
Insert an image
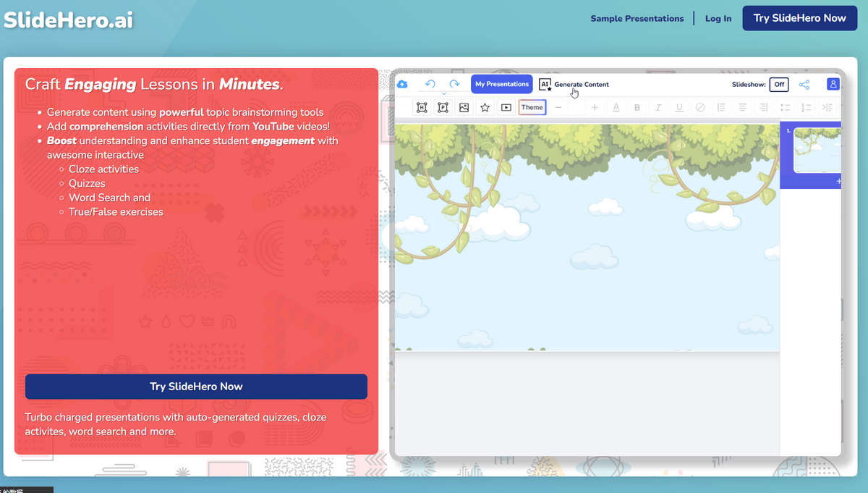point(464,107)
